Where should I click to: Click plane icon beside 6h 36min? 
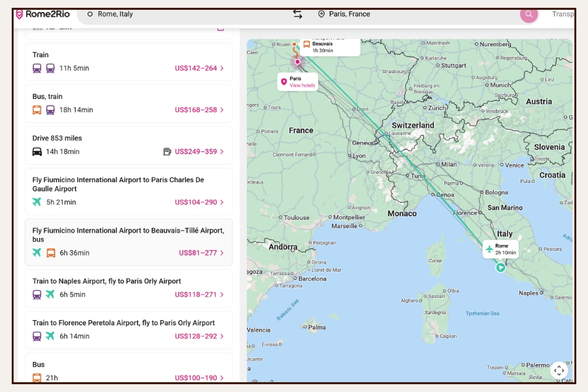(37, 252)
